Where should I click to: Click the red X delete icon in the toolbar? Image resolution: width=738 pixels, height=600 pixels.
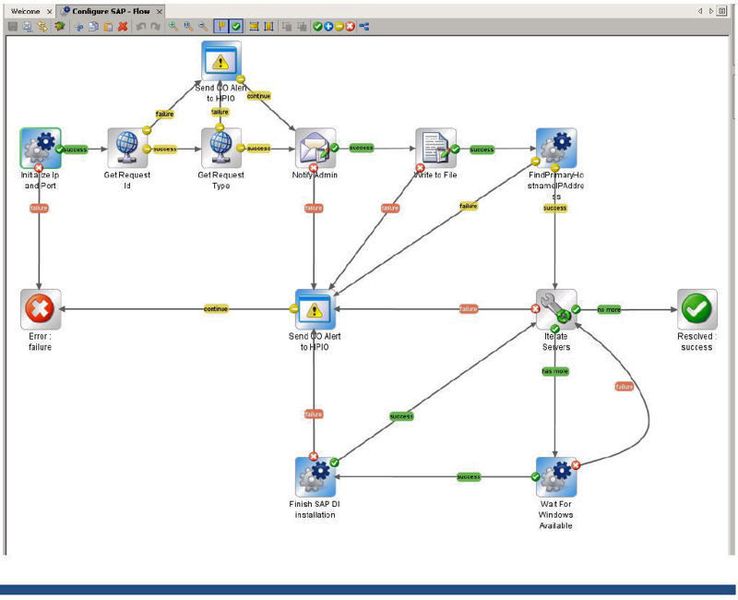pos(123,26)
